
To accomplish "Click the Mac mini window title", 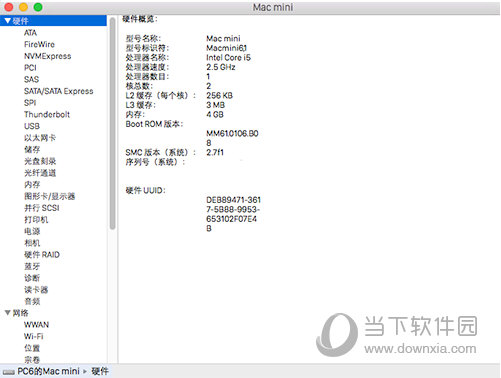I will pos(273,7).
